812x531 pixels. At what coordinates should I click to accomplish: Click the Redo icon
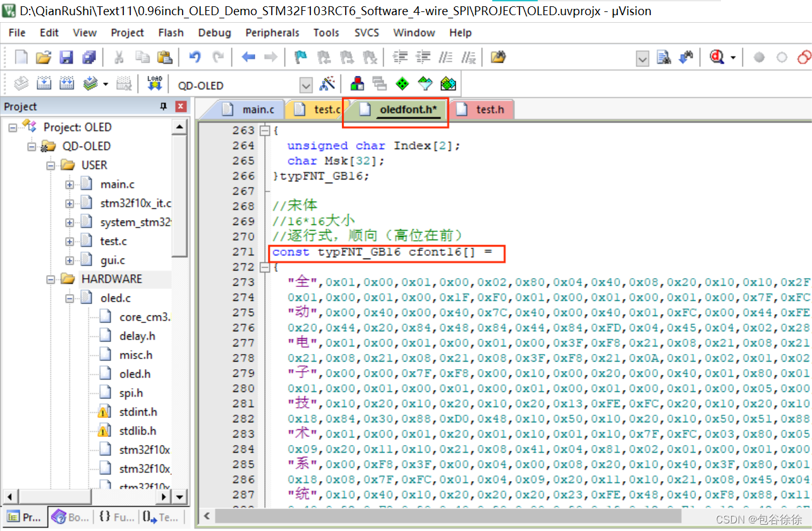pyautogui.click(x=217, y=58)
